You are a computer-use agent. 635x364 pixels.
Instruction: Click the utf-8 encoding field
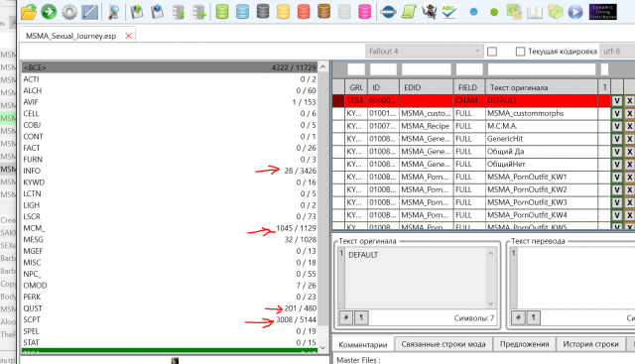tap(617, 51)
